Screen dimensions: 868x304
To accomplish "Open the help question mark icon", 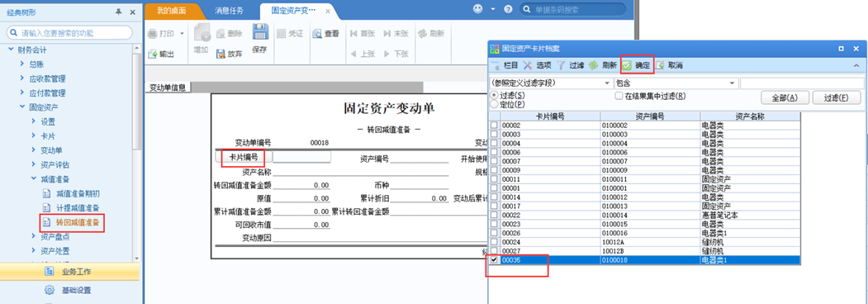I will (x=508, y=9).
